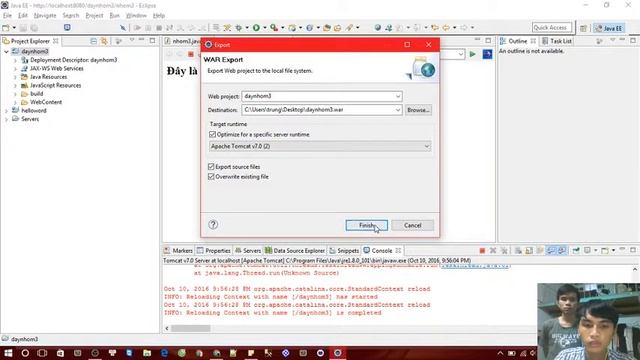
Task: Click the browser stop red icon
Action: coord(191,54)
